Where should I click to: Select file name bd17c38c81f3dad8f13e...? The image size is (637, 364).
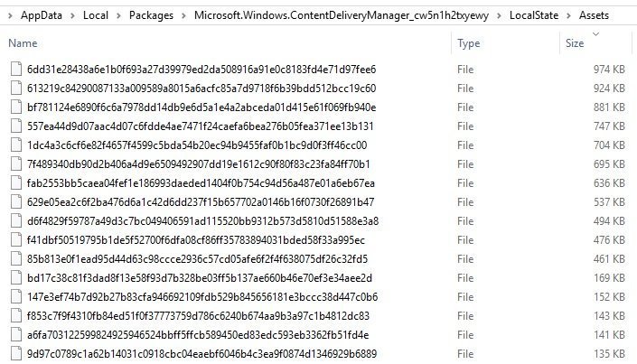(x=200, y=278)
